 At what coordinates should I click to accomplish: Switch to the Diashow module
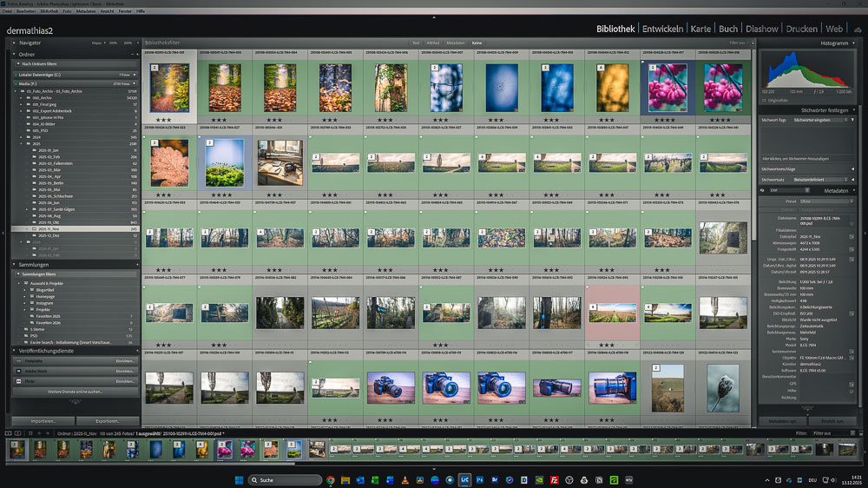(762, 29)
